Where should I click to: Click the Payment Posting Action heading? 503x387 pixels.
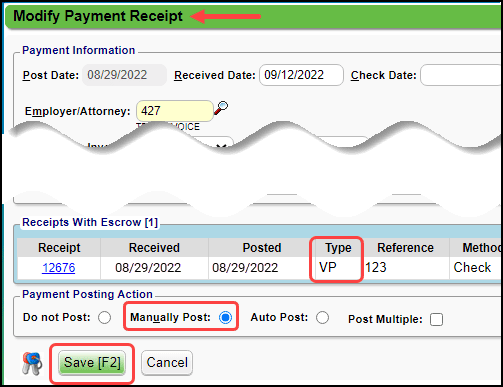pos(87,294)
